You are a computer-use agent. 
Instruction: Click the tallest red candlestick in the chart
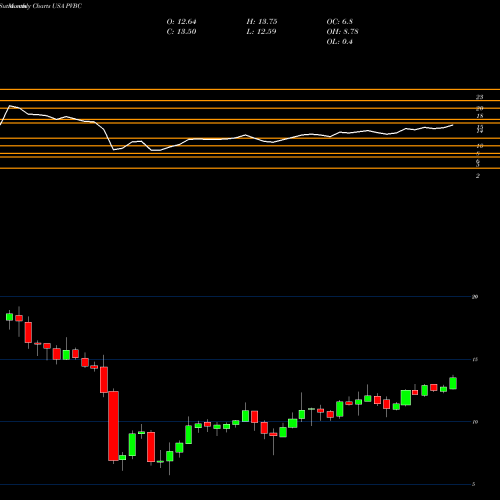pyautogui.click(x=113, y=426)
